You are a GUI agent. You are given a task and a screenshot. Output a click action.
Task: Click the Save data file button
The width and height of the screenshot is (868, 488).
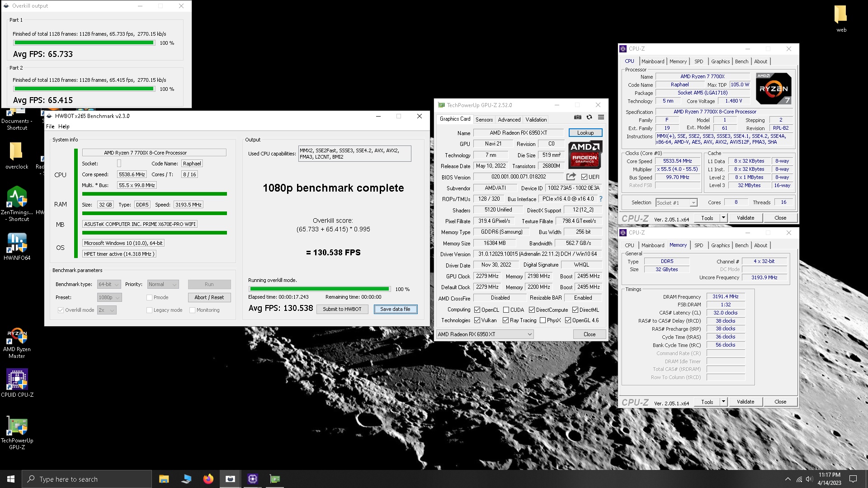click(x=395, y=309)
